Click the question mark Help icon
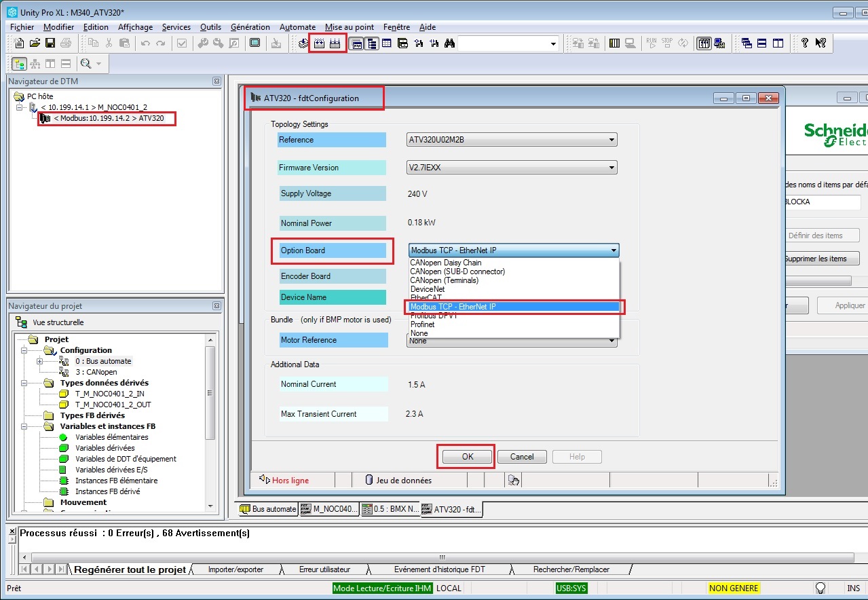 coord(805,43)
